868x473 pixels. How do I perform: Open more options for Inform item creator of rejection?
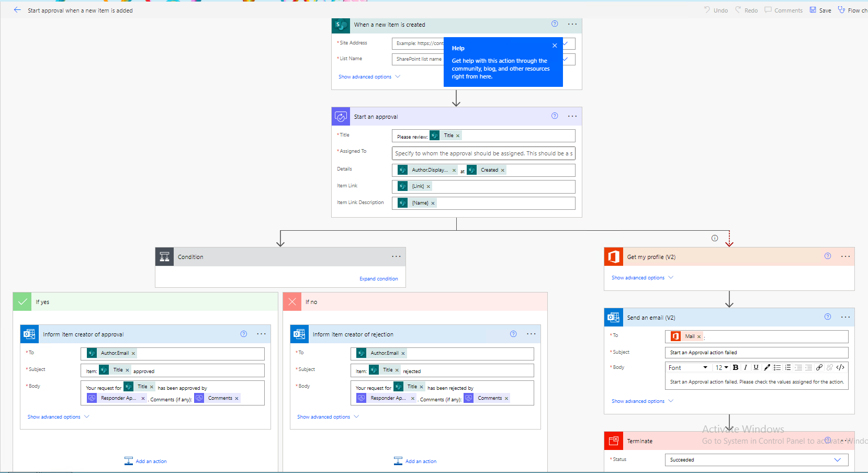click(x=531, y=334)
